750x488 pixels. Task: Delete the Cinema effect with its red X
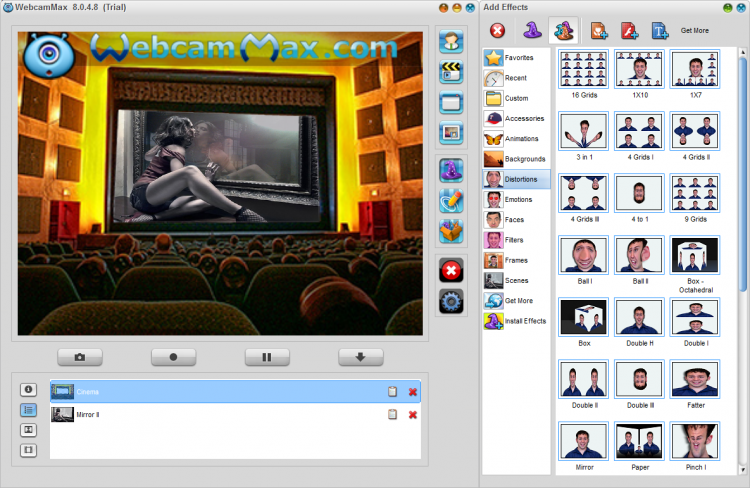(x=413, y=392)
